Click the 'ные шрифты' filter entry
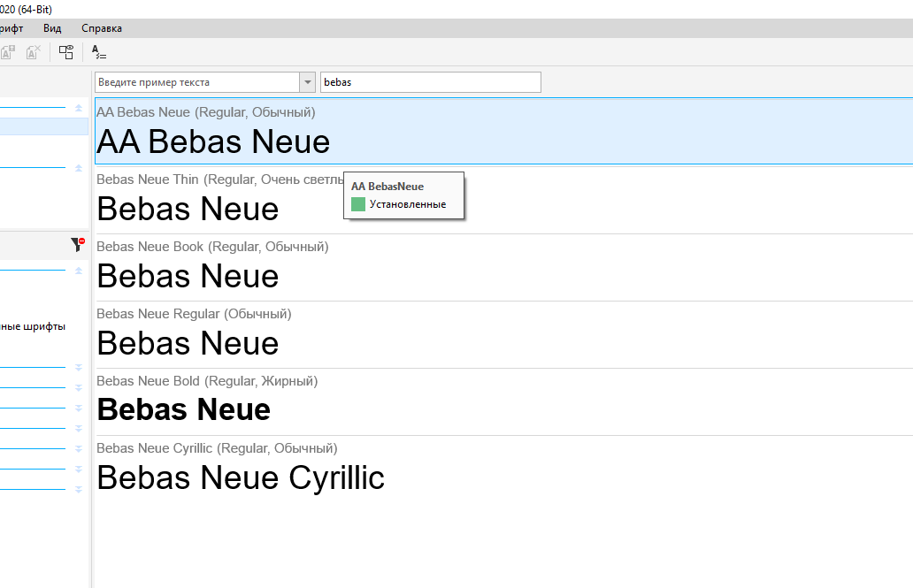The width and height of the screenshot is (913, 588). click(33, 326)
